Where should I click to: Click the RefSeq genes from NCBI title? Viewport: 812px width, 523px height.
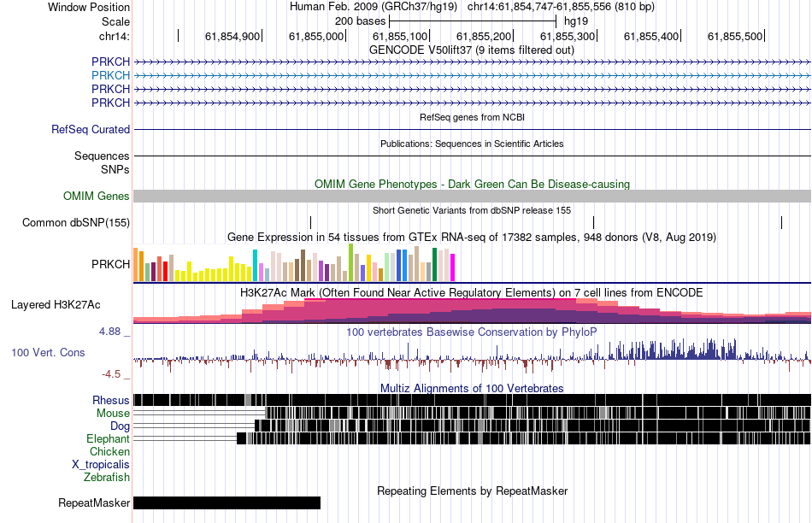[472, 118]
